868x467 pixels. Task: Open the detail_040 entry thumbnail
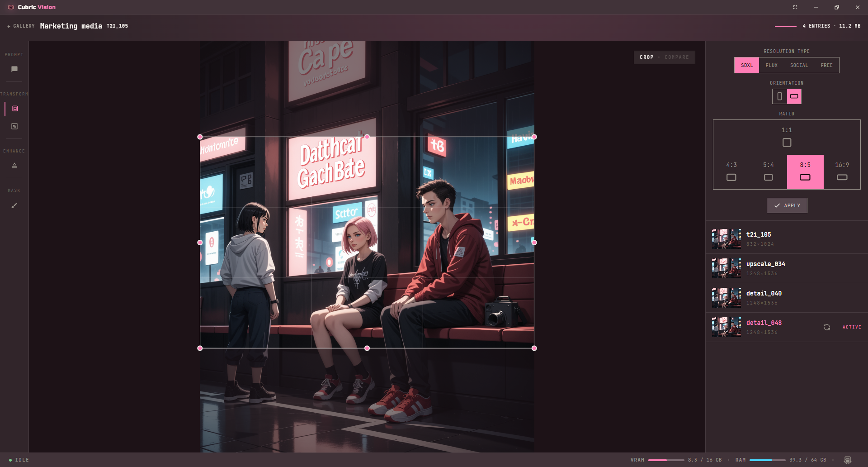[726, 298]
